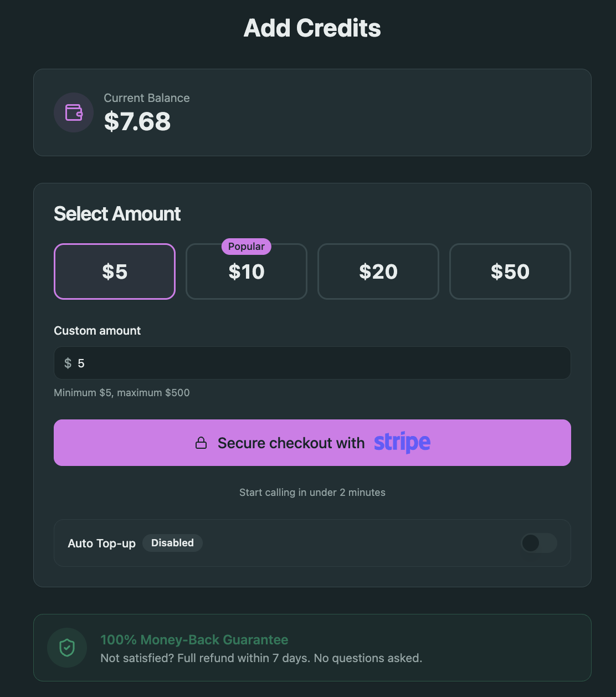Choose the $20 credit option
This screenshot has width=616, height=697.
point(378,271)
